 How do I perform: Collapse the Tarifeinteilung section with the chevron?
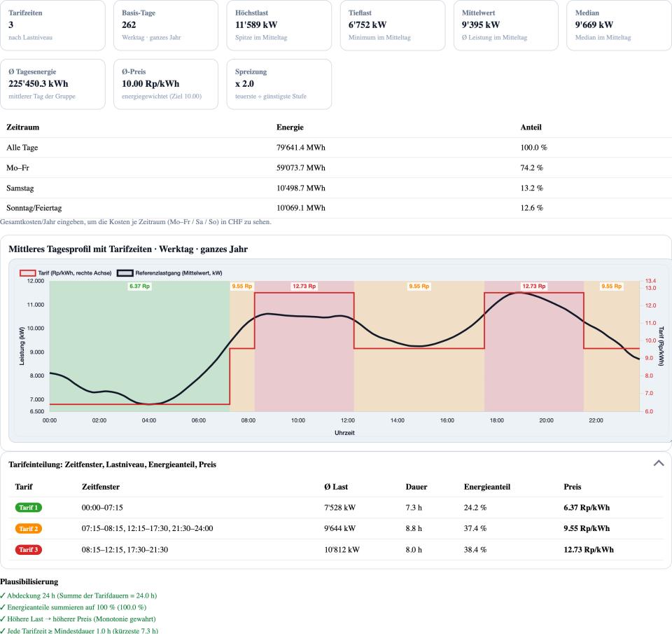tap(658, 463)
